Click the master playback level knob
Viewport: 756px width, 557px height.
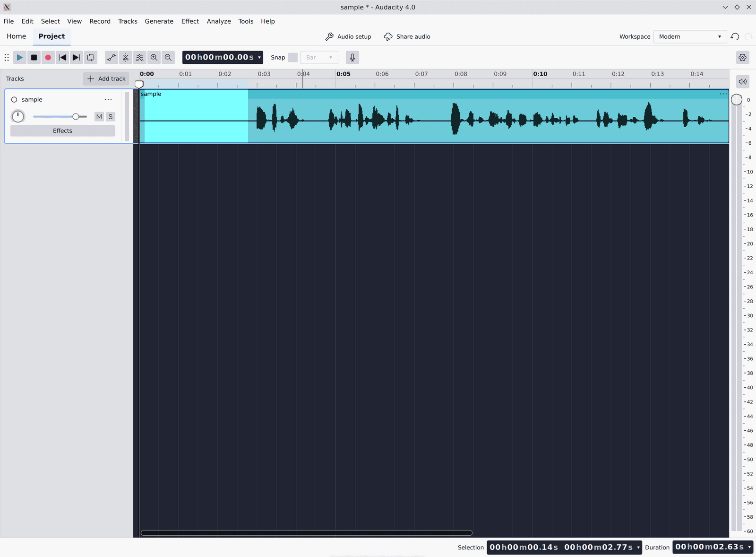point(737,100)
